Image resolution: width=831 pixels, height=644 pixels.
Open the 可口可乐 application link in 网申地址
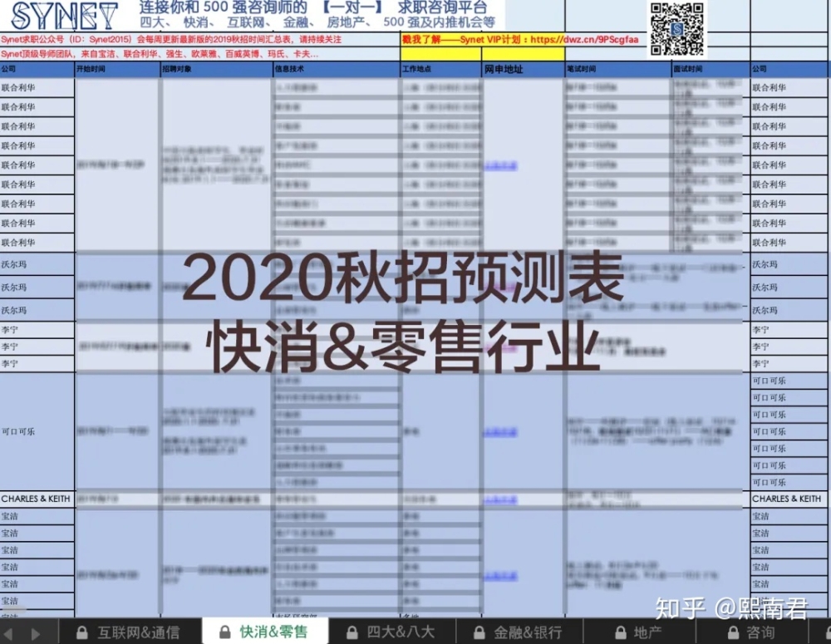point(501,432)
